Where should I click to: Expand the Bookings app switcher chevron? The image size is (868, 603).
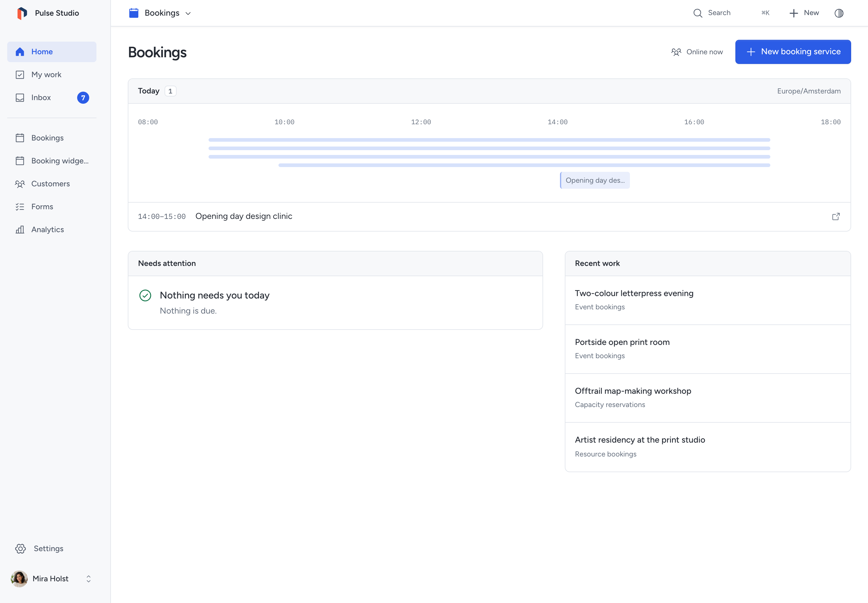click(188, 14)
